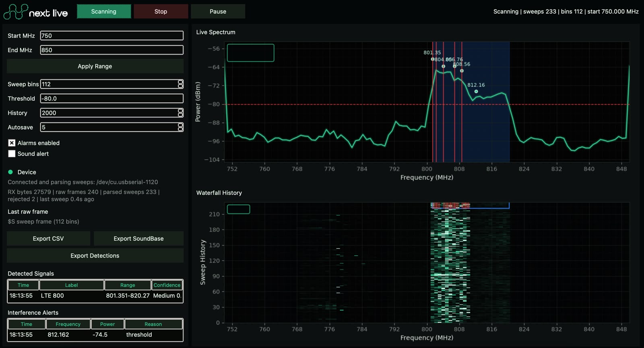
Task: Click the next live logo icon
Action: 16,12
